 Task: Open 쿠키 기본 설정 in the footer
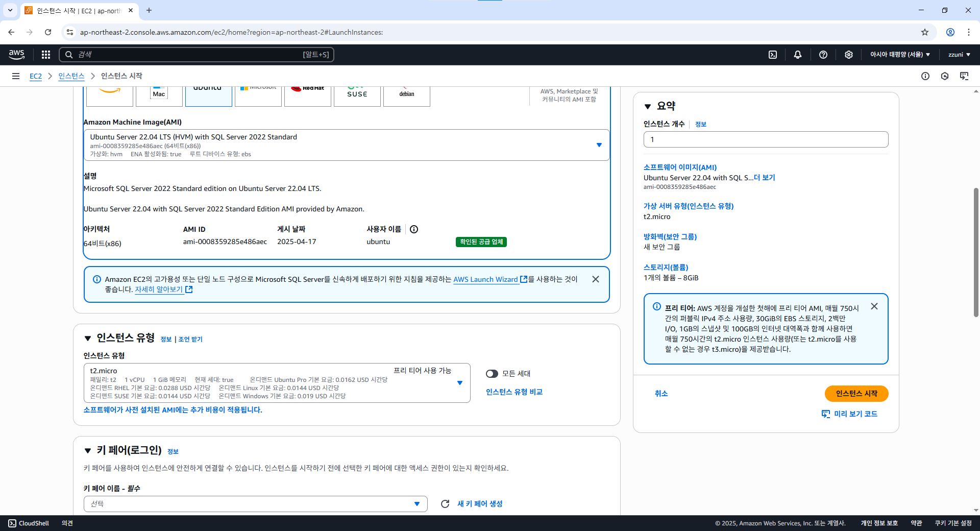(x=953, y=523)
